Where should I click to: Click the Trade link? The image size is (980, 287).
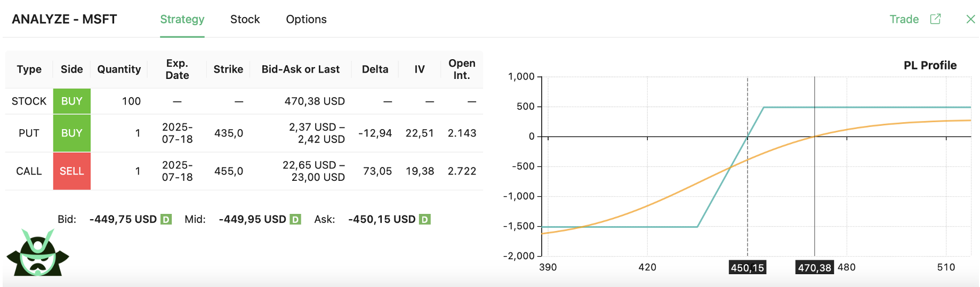[x=904, y=19]
